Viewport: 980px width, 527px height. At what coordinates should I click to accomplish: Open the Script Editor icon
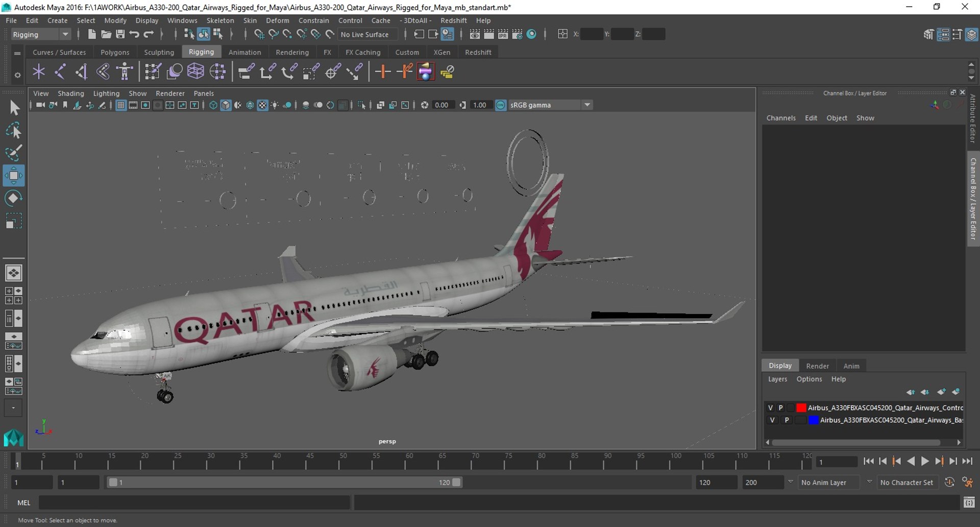[x=969, y=503]
